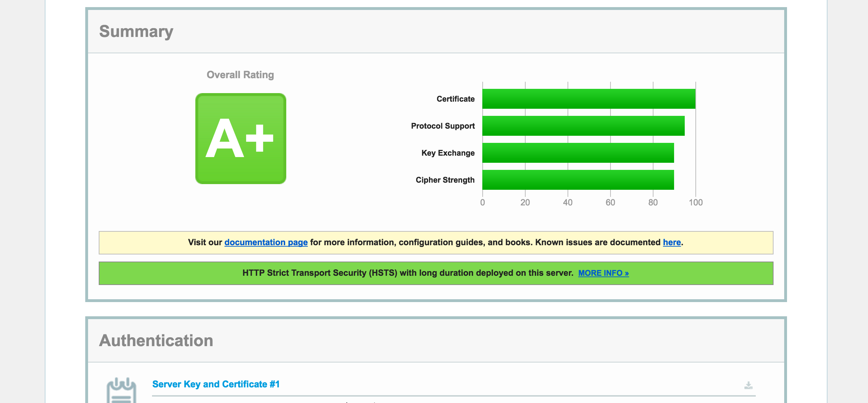Image resolution: width=868 pixels, height=403 pixels.
Task: Open the HSTS MORE INFO link
Action: pos(603,273)
